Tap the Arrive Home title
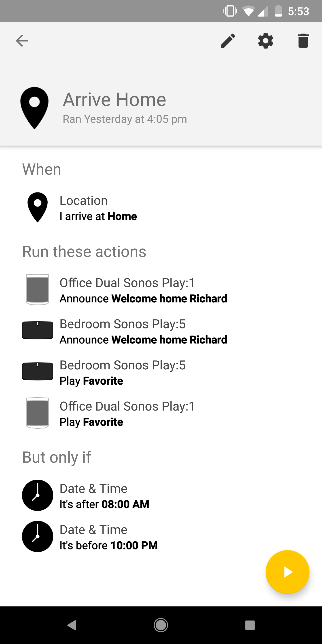Viewport: 322px width, 644px height. [114, 100]
